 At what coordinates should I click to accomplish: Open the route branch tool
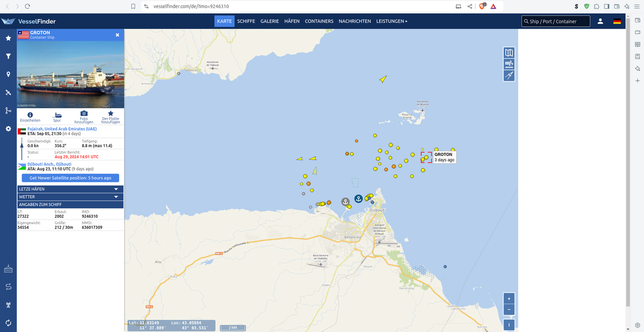(x=8, y=111)
